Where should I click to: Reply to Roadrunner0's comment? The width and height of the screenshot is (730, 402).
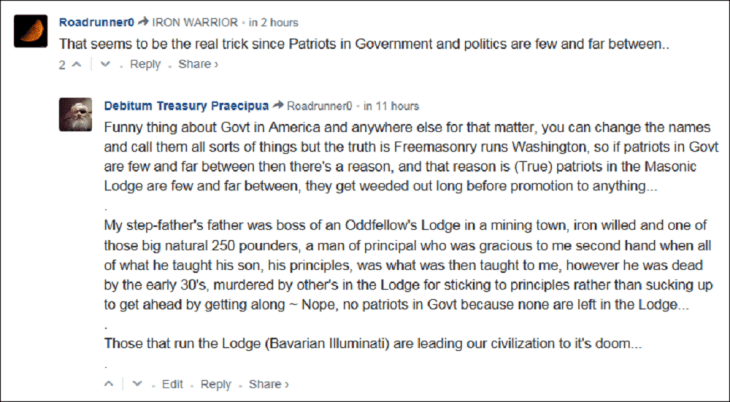145,65
